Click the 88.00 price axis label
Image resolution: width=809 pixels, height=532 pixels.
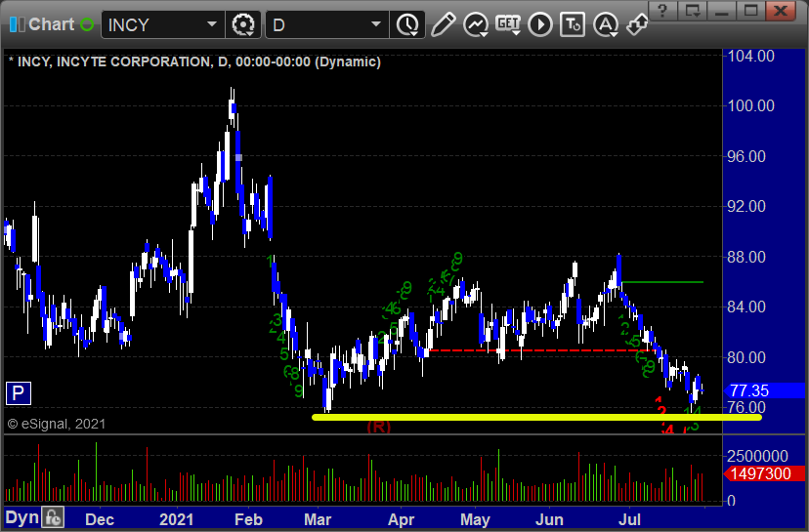[x=746, y=257]
